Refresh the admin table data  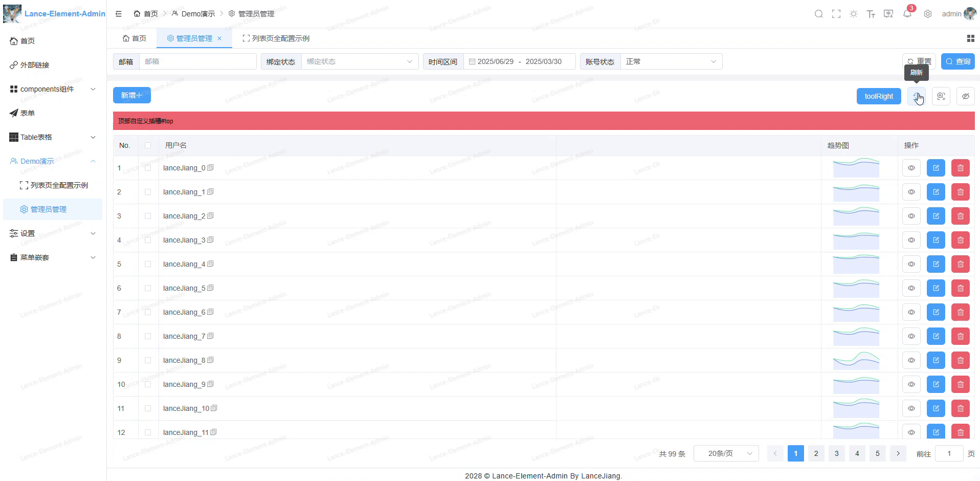click(916, 96)
